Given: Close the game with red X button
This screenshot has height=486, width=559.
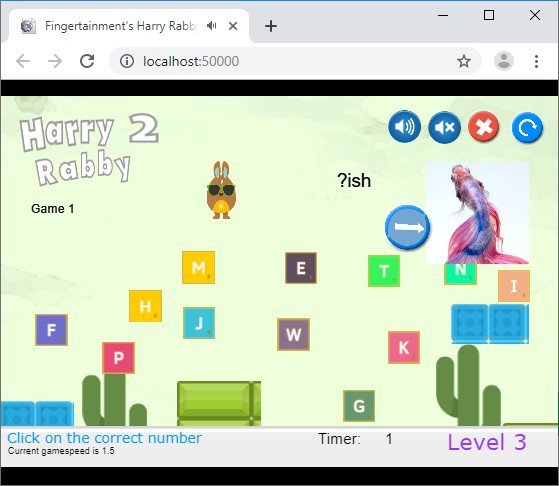Looking at the screenshot, I should pos(483,127).
